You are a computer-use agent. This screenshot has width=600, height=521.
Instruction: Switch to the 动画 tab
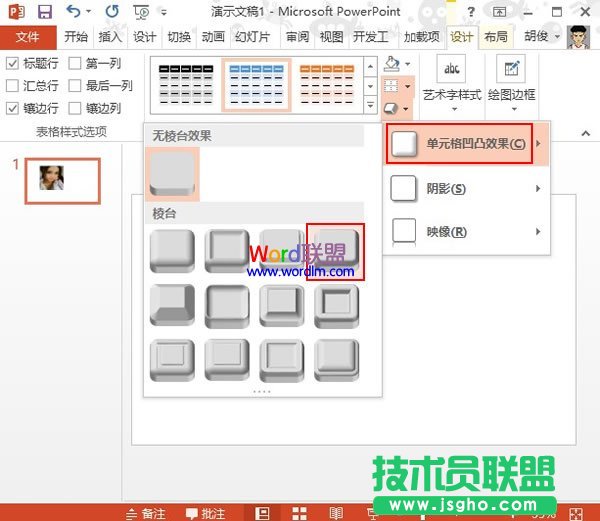(x=213, y=37)
